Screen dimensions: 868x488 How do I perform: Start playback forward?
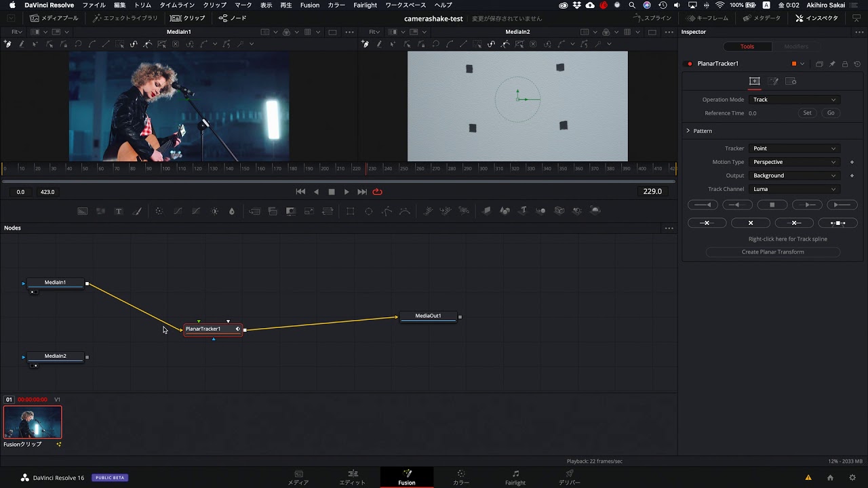347,192
